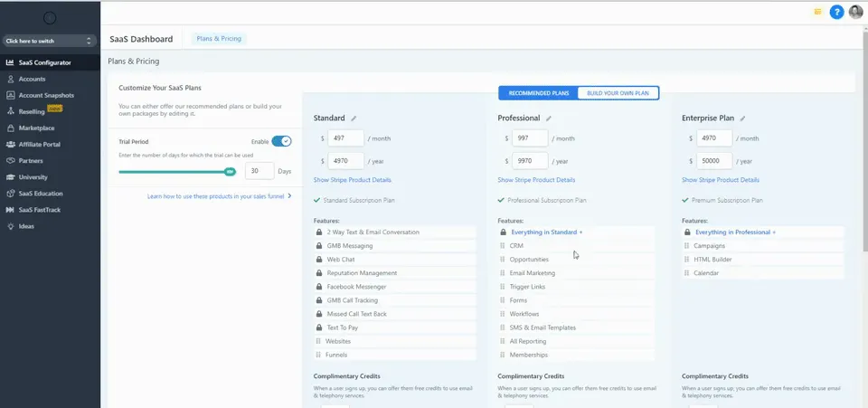The image size is (868, 408).
Task: Click the Professional yearly price field 9970
Action: tap(531, 161)
